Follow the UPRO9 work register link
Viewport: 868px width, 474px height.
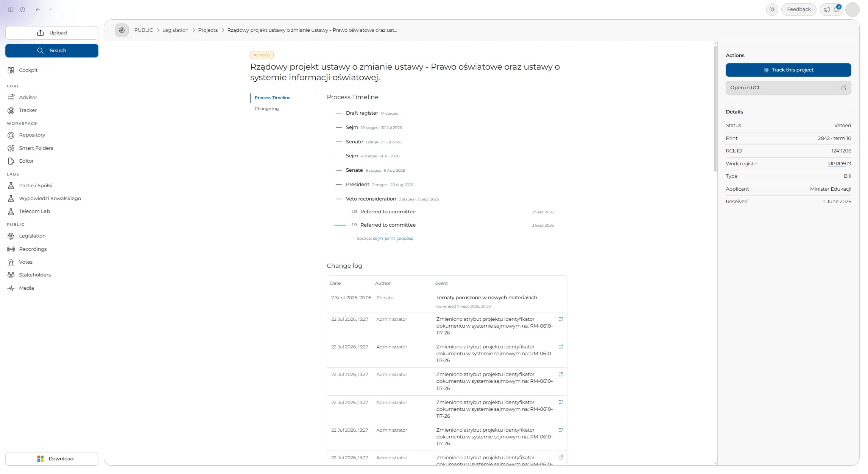(839, 164)
